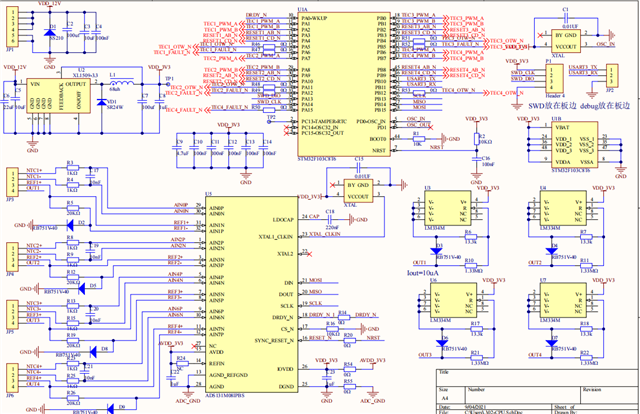Select resistor R6 13.3k
Viewport: 640px width, 414px height.
(471, 237)
